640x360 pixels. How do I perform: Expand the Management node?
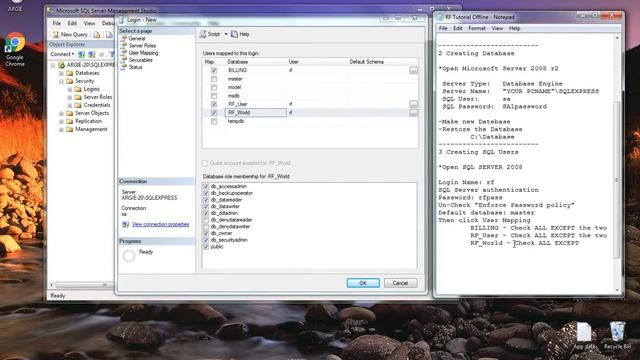point(61,130)
